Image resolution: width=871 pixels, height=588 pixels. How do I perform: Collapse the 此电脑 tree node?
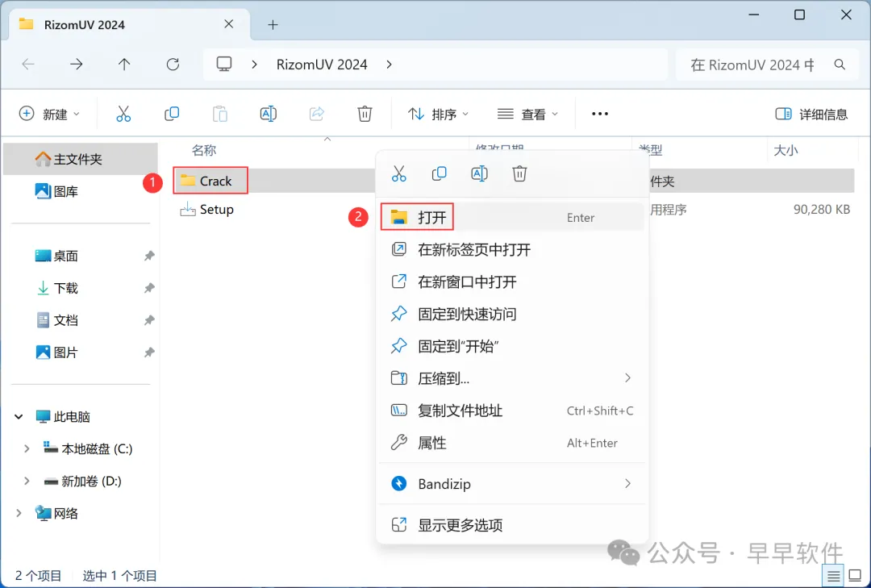19,416
